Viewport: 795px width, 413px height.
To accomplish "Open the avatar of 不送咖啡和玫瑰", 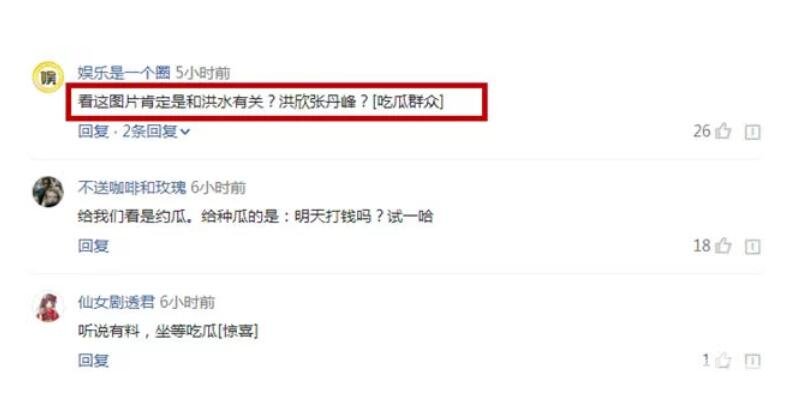I will click(x=48, y=192).
